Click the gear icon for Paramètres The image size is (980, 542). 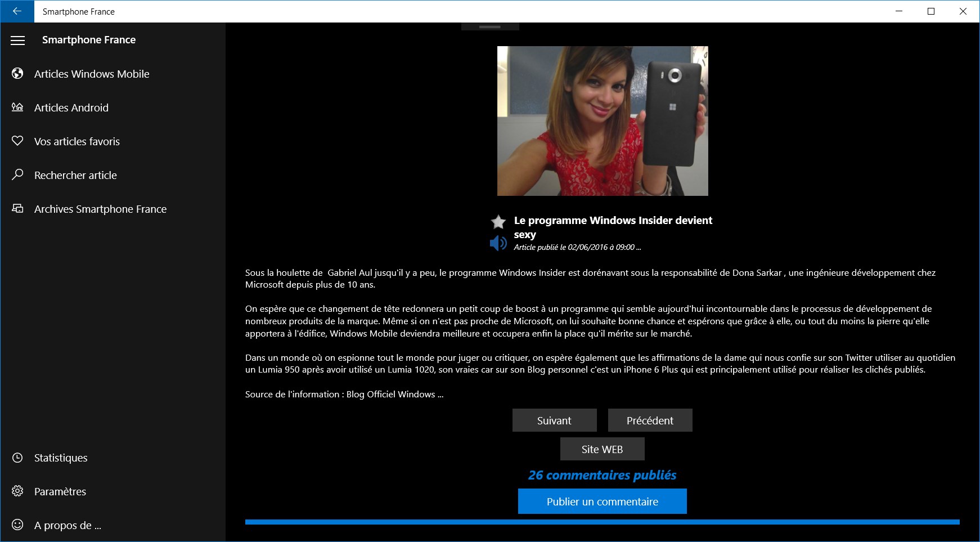pos(18,491)
